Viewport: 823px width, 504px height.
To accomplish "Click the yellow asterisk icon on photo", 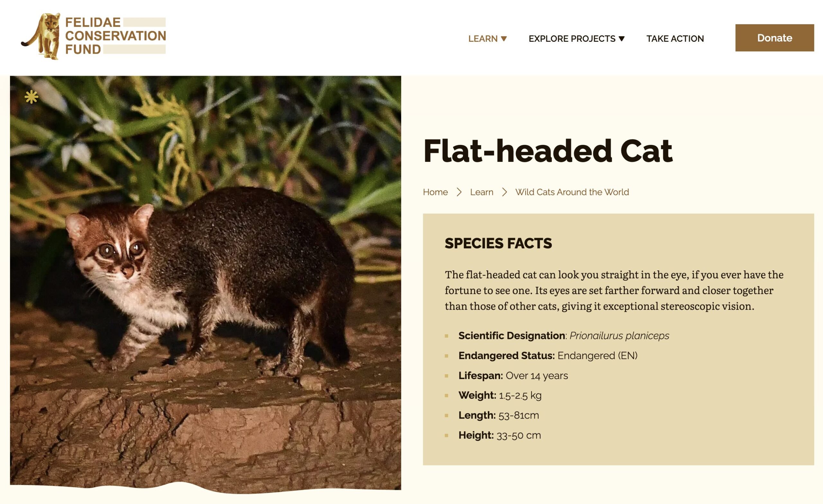I will [x=32, y=97].
